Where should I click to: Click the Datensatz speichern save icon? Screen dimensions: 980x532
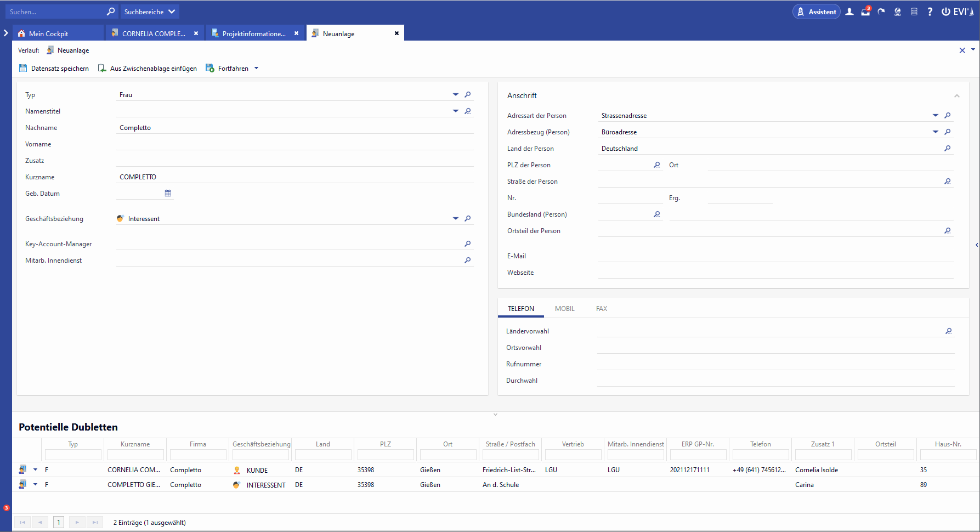point(23,69)
